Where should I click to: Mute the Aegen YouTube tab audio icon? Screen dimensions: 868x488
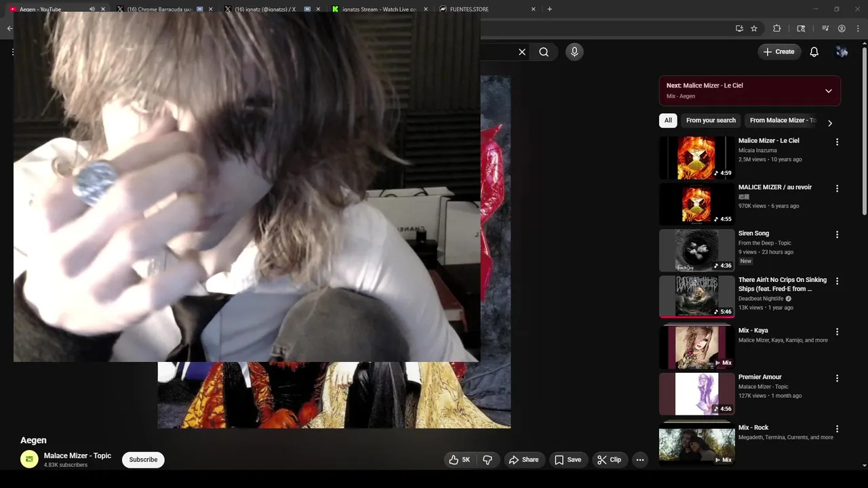click(x=92, y=9)
